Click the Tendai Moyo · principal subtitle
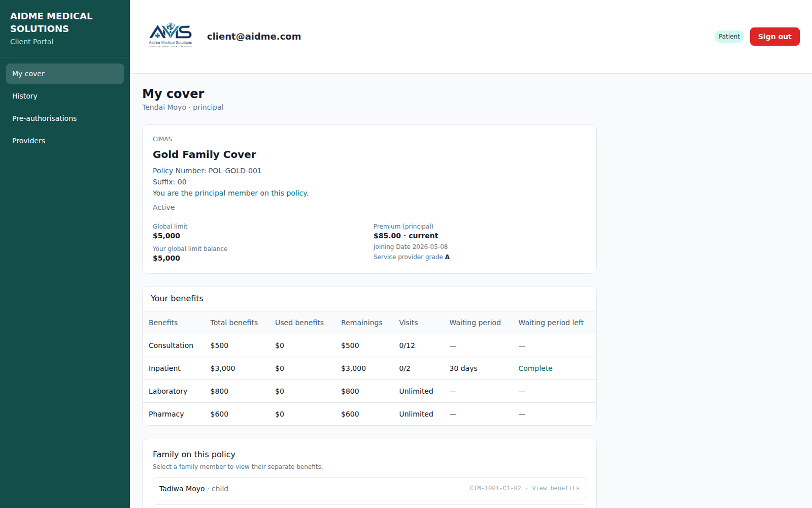 tap(183, 107)
